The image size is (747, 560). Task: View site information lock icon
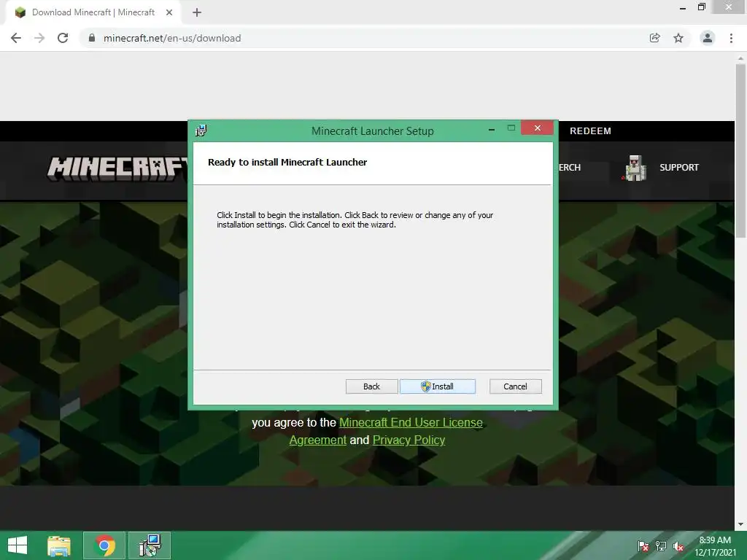pos(92,38)
